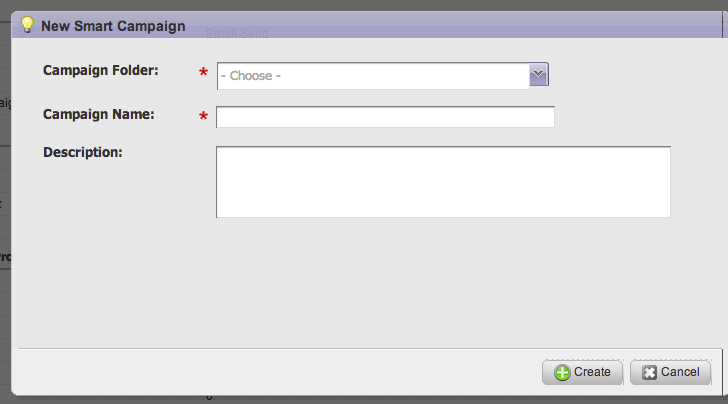
Task: Click the green plus icon on Create
Action: click(x=562, y=372)
